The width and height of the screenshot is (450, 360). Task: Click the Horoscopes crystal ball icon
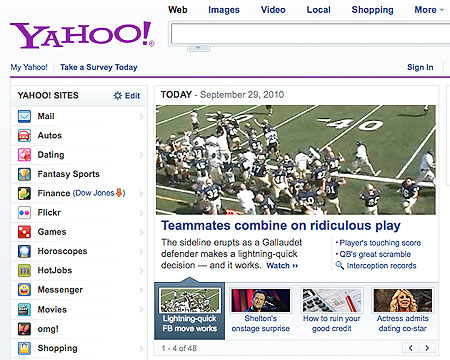point(24,251)
